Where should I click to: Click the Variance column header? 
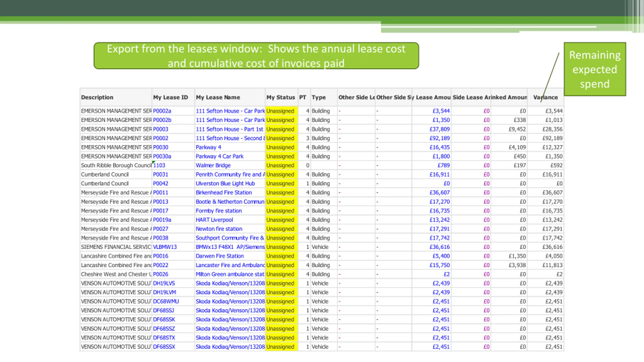pyautogui.click(x=545, y=97)
